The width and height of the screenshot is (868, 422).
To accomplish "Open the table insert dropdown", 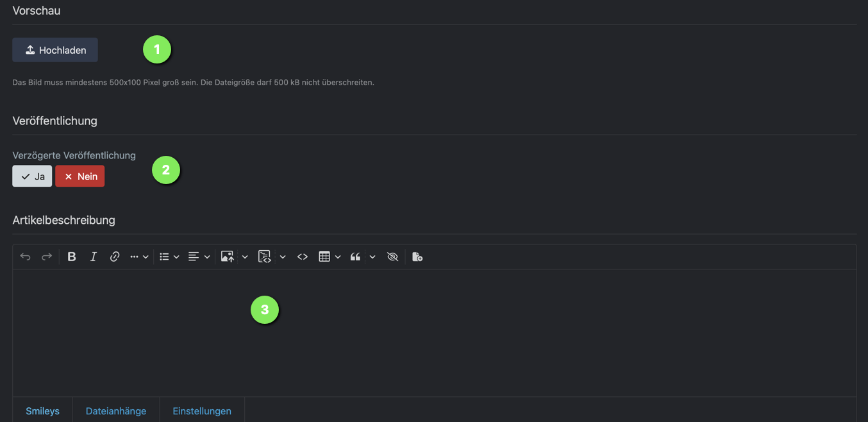I will (x=330, y=257).
